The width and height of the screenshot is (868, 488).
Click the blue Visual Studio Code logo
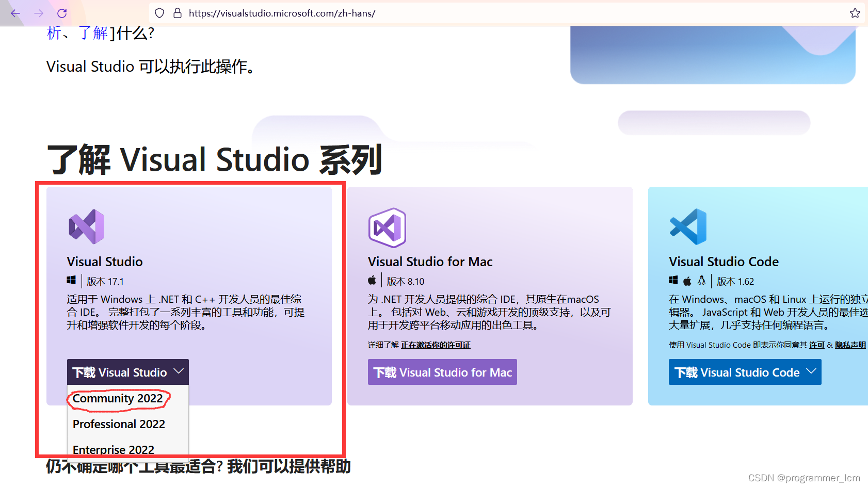tap(688, 226)
